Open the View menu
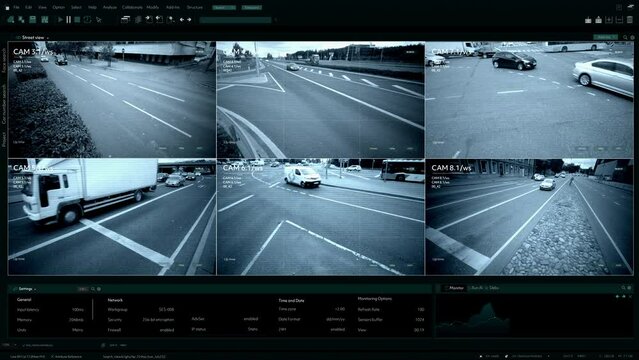 [42, 7]
